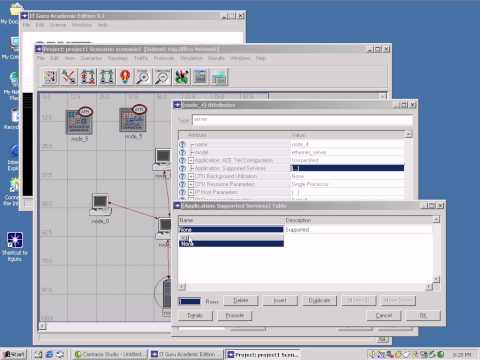Click the Start button on taskbar
Image resolution: width=480 pixels, height=360 pixels.
pos(14,354)
